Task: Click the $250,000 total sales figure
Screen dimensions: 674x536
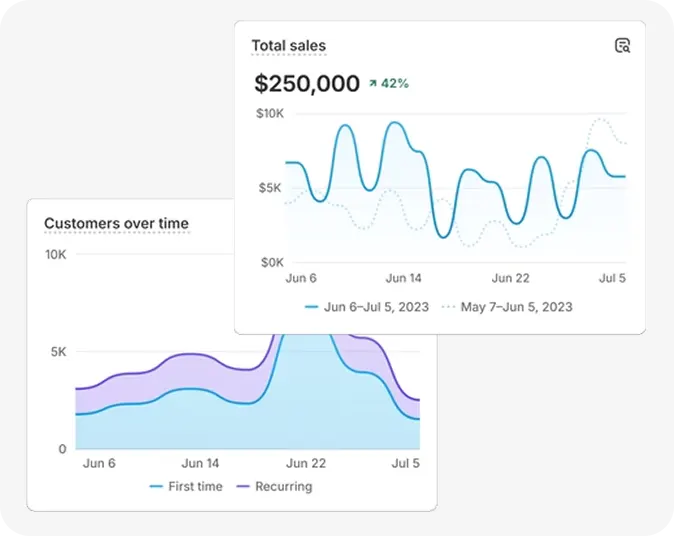Action: 307,84
